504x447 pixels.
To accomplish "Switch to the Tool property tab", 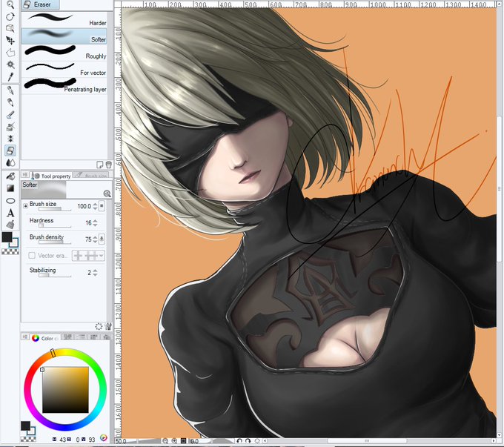I will (51, 176).
